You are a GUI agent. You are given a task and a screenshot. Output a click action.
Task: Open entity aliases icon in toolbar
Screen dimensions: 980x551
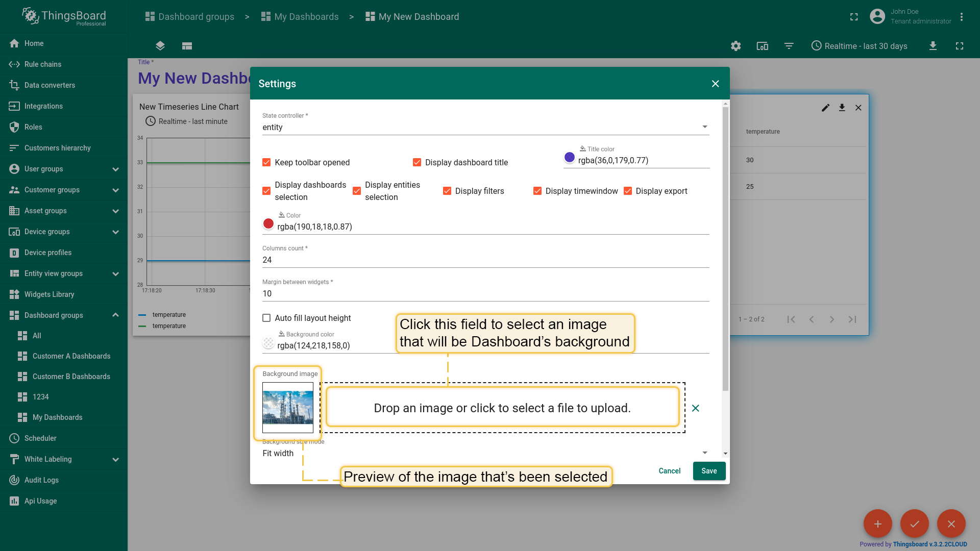(762, 46)
